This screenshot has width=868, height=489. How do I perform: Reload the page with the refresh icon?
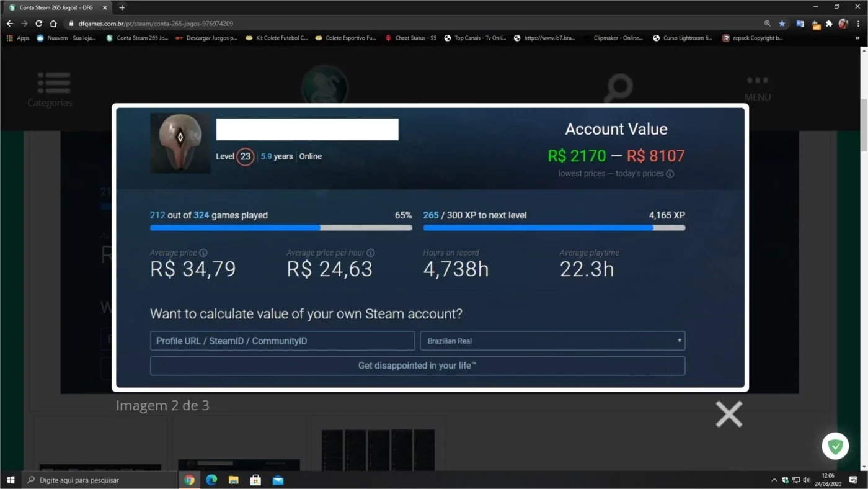pyautogui.click(x=38, y=24)
